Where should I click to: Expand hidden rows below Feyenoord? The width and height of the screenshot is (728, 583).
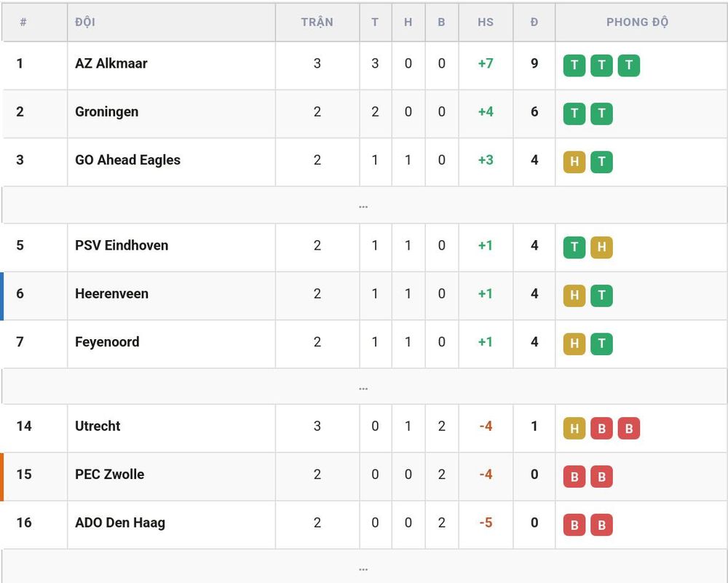[364, 386]
